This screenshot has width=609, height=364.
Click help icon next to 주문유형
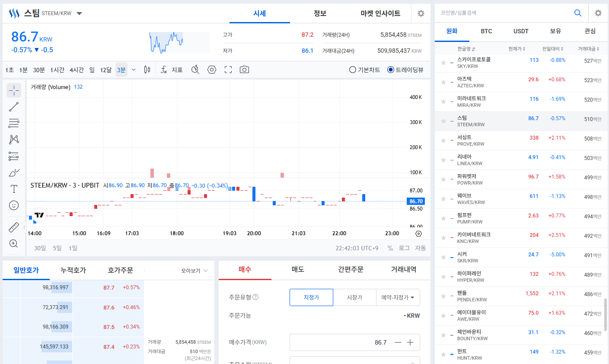click(x=255, y=297)
